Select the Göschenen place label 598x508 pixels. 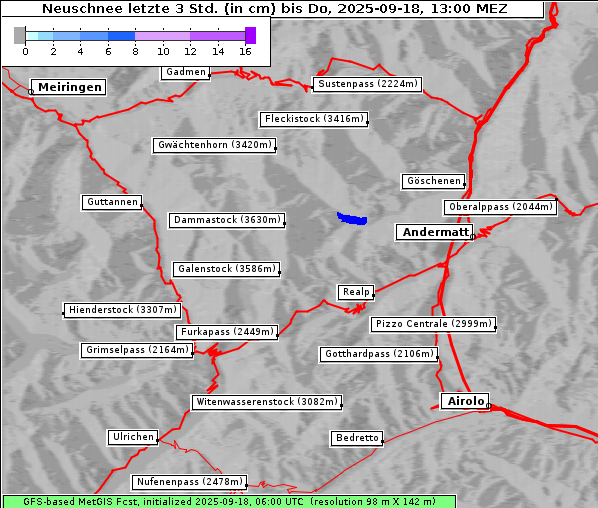coord(433,181)
